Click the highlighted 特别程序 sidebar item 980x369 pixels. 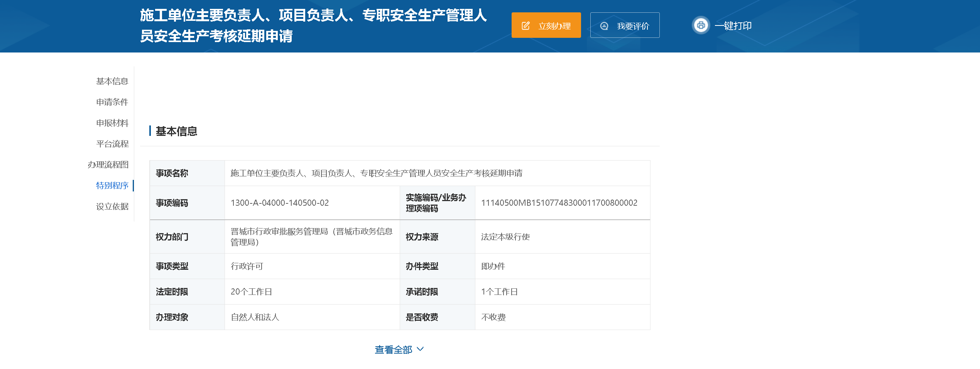pos(112,186)
